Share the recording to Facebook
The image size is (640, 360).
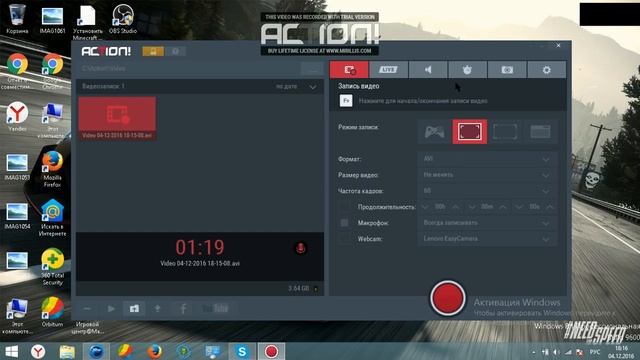click(183, 309)
